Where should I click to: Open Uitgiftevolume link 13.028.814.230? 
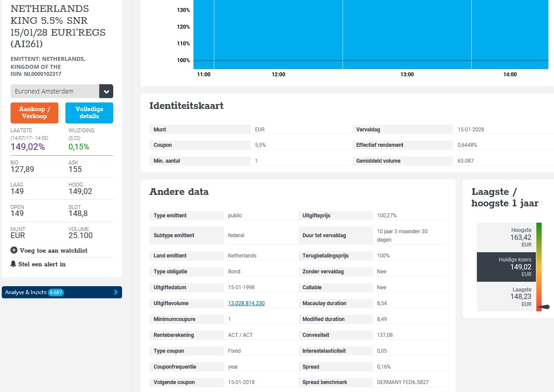coord(246,303)
